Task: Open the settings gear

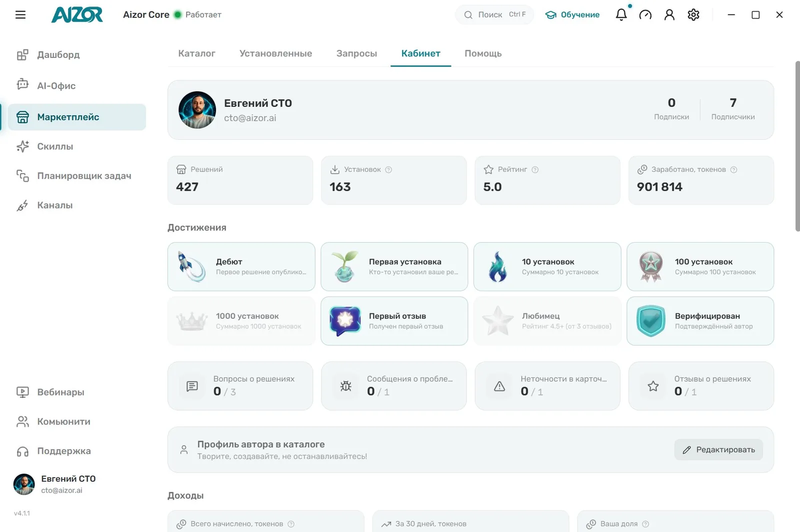Action: (x=693, y=15)
